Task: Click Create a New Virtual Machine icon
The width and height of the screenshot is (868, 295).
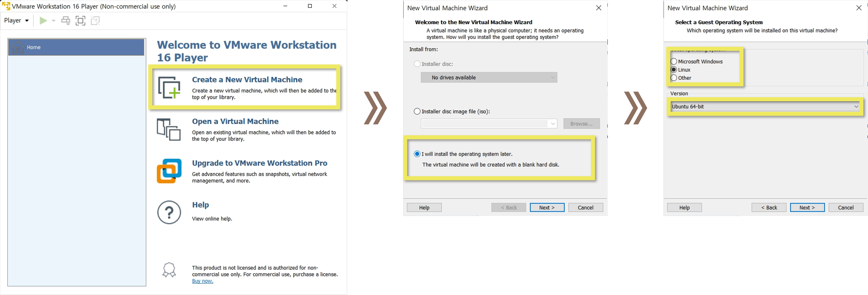Action: pyautogui.click(x=169, y=88)
